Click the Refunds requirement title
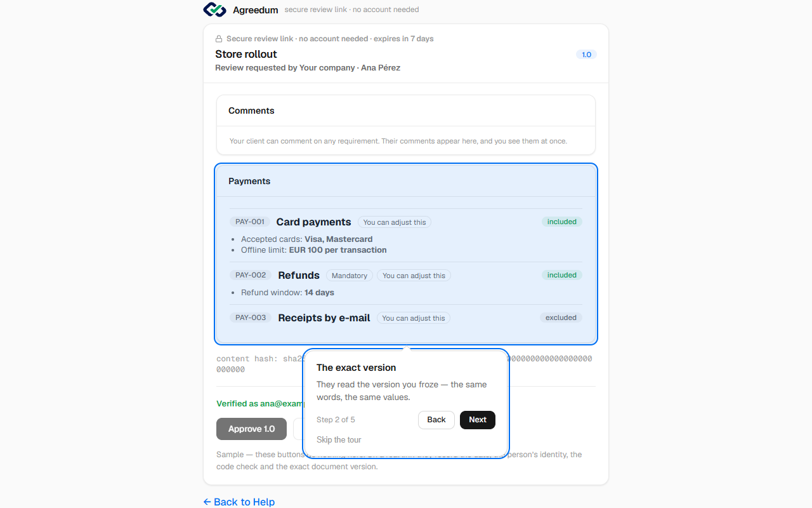The image size is (812, 508). click(x=299, y=275)
